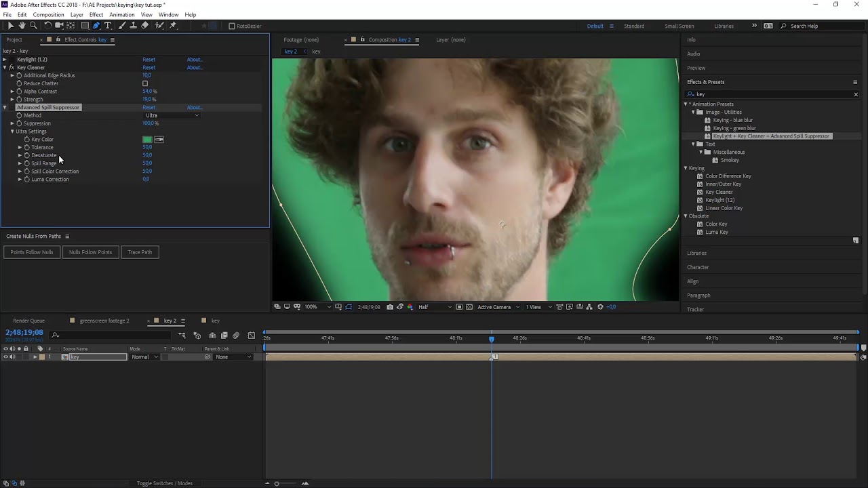Click the Show Channel color icon
The image size is (868, 488).
(x=410, y=307)
